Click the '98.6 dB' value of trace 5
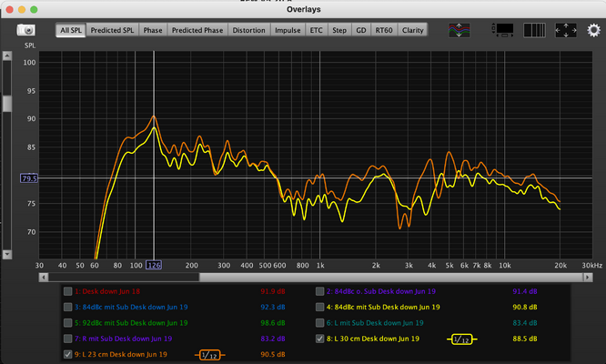 click(x=273, y=323)
